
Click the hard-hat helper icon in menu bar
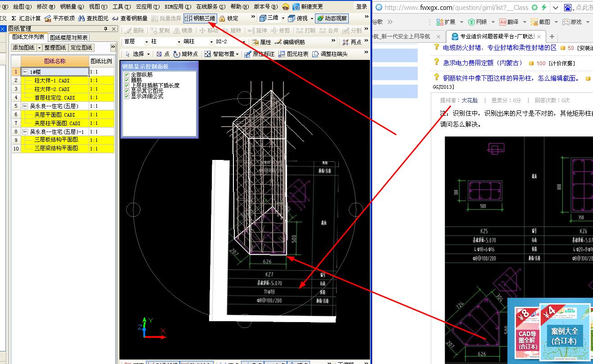[285, 7]
